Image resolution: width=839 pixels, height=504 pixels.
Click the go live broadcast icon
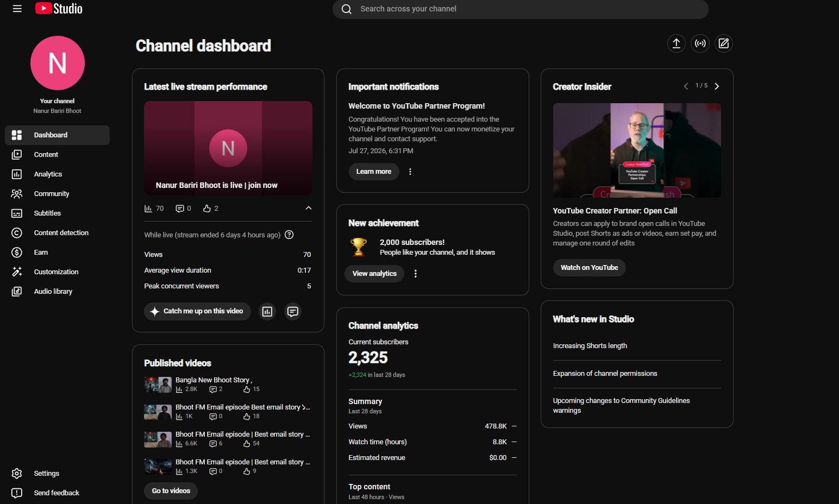click(x=700, y=43)
